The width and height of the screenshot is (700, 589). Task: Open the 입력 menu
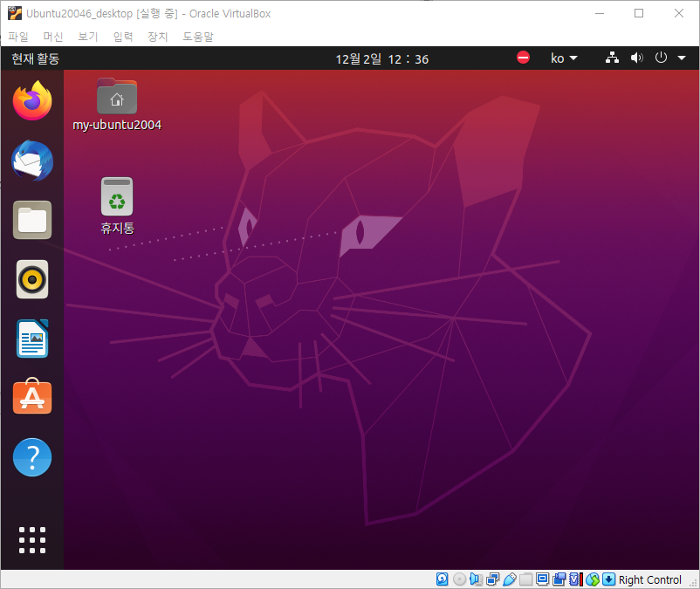[x=123, y=36]
